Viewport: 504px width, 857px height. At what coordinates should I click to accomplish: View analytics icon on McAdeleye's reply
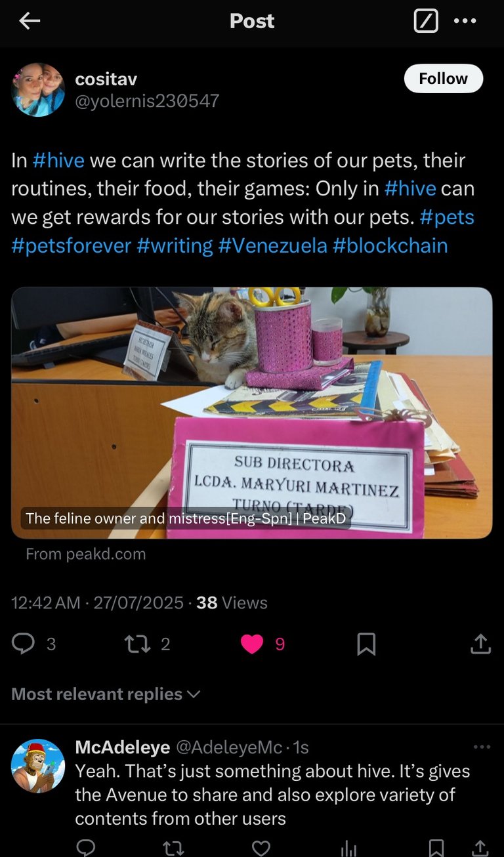point(348,849)
